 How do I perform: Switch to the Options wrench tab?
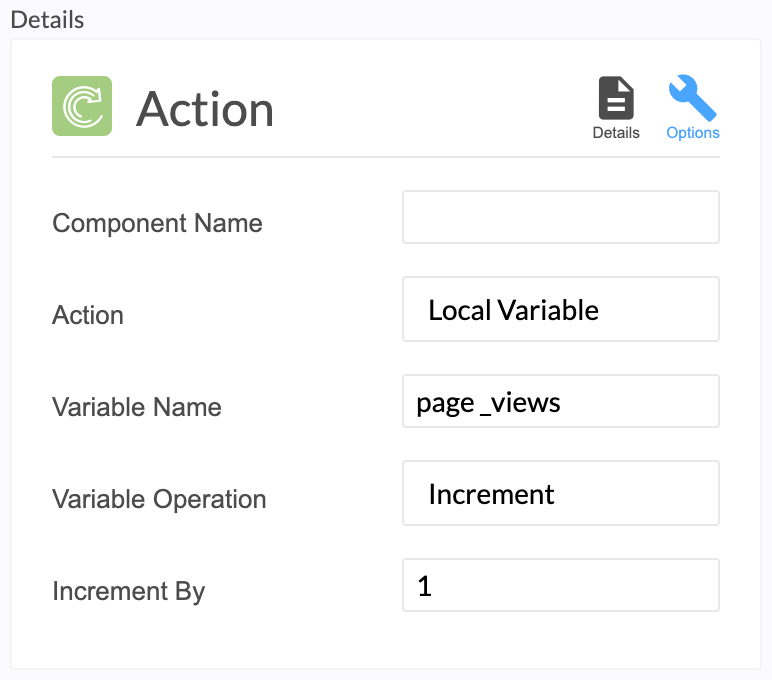click(x=693, y=108)
